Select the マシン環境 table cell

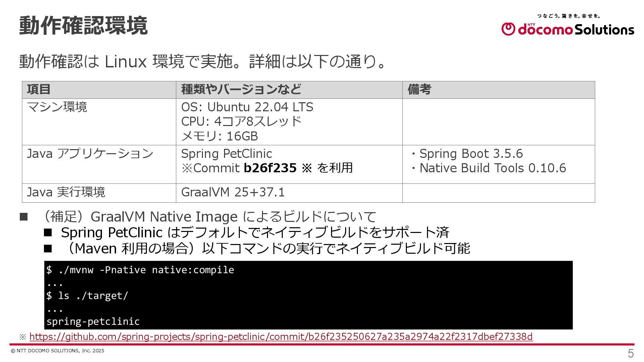coord(57,107)
